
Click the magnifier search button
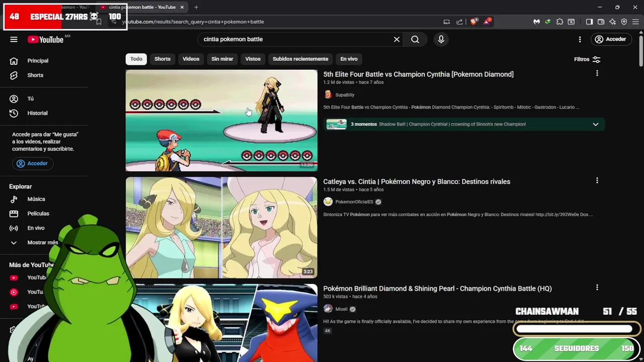[x=415, y=39]
